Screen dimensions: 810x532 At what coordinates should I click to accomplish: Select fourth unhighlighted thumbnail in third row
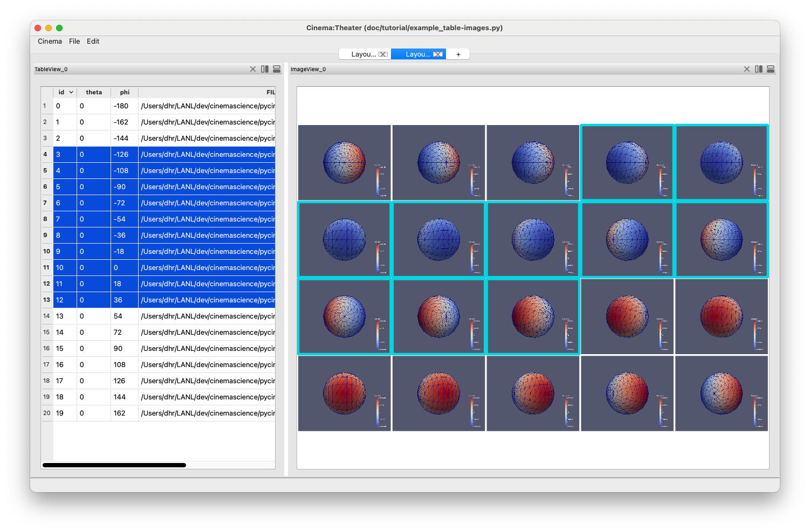(x=627, y=316)
